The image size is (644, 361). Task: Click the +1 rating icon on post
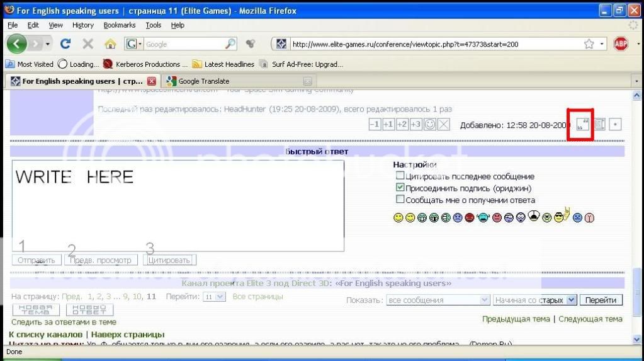(x=388, y=125)
